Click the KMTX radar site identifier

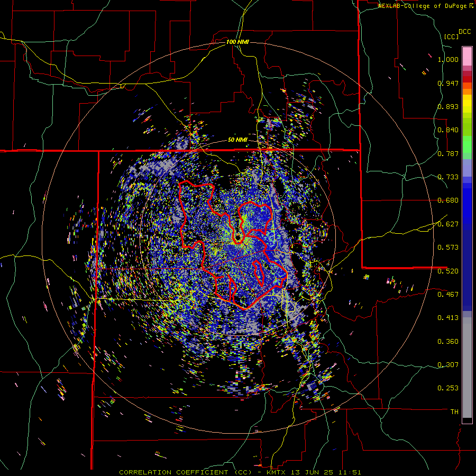coord(277,472)
